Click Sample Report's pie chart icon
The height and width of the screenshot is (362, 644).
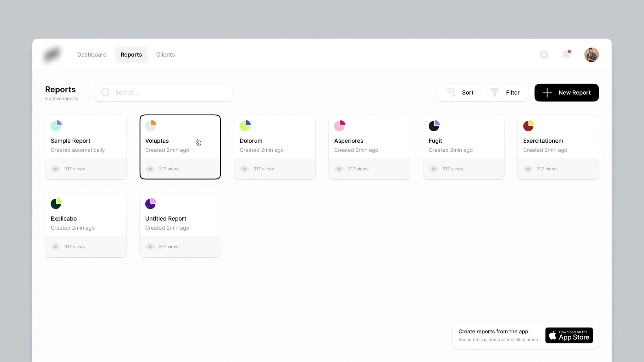(x=56, y=126)
